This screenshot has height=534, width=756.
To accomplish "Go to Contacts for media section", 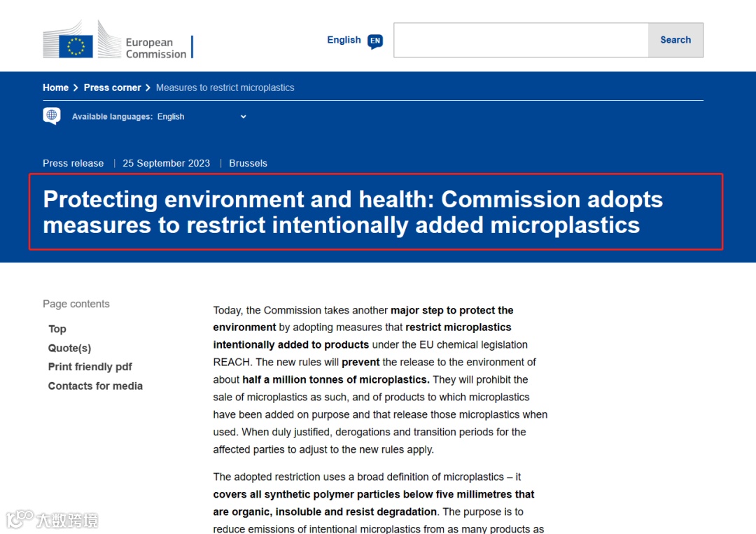I will point(95,386).
